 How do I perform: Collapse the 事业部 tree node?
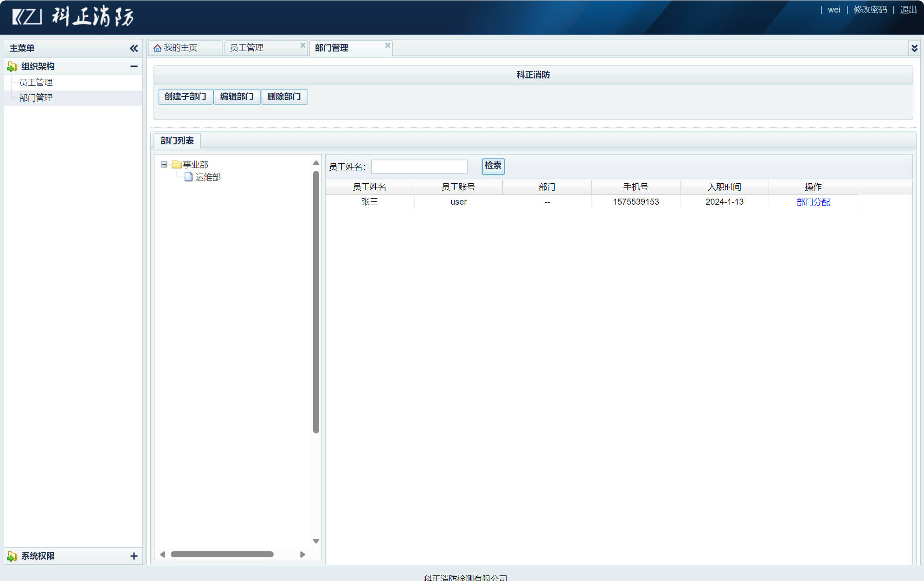coord(164,164)
